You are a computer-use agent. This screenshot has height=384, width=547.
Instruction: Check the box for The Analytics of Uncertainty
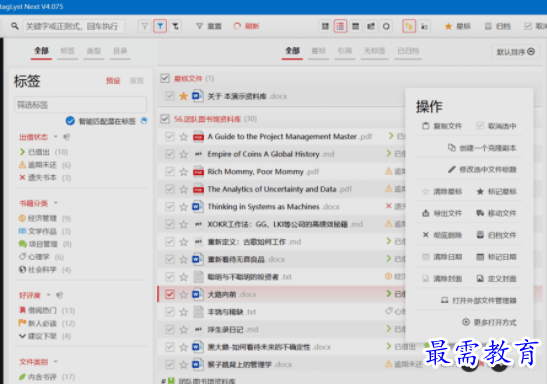point(170,189)
